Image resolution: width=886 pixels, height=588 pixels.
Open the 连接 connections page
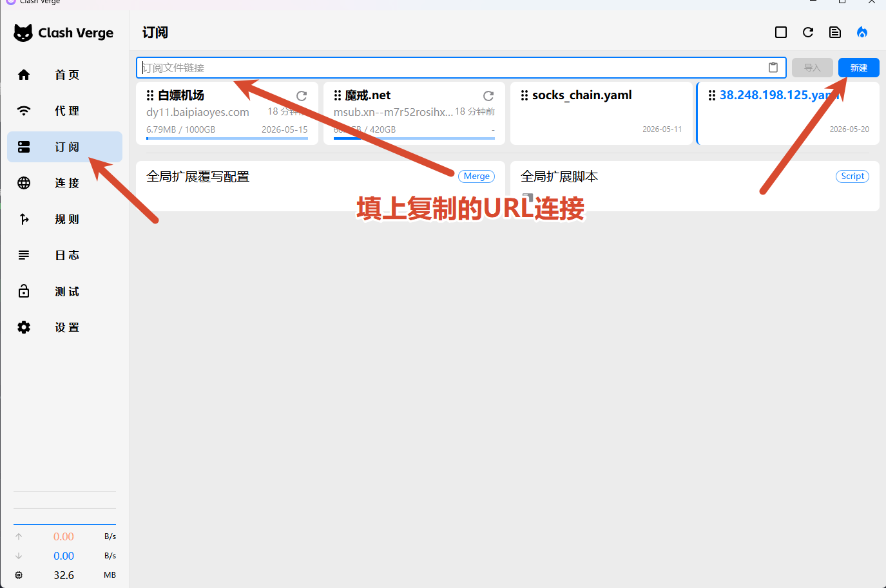(x=64, y=183)
